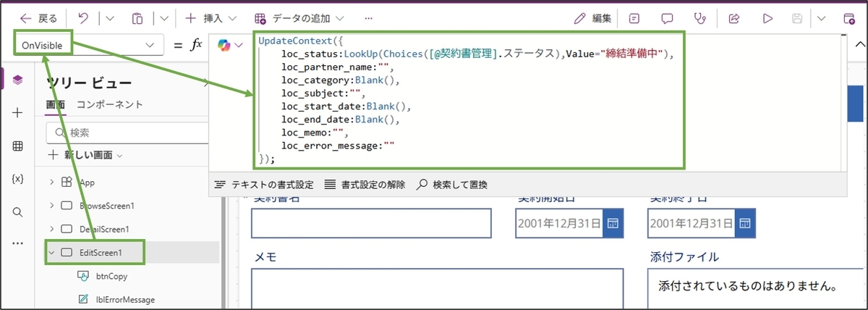Screen dimensions: 868x310
Task: Click the tree view 検索 search box
Action: pos(127,133)
